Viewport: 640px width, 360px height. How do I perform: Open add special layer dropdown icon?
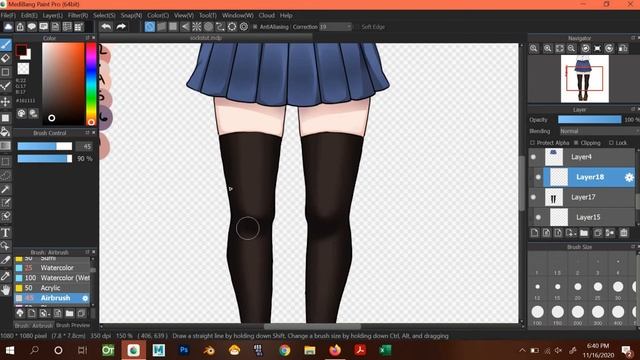coord(571,233)
